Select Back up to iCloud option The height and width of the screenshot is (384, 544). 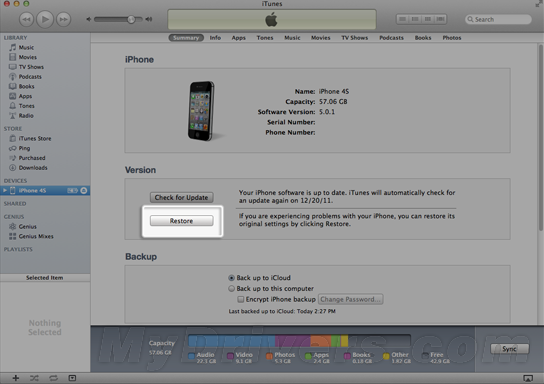231,278
